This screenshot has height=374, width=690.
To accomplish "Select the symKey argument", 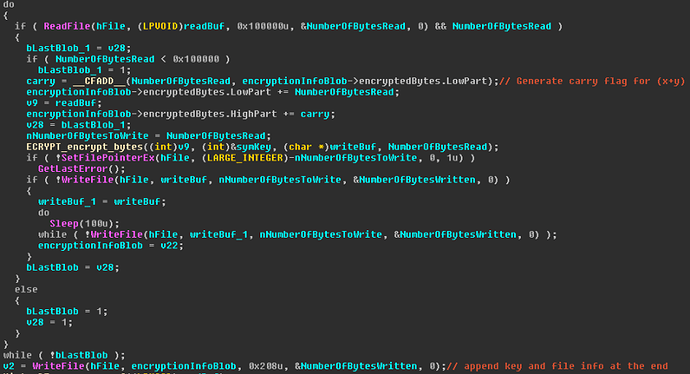I will (x=254, y=147).
